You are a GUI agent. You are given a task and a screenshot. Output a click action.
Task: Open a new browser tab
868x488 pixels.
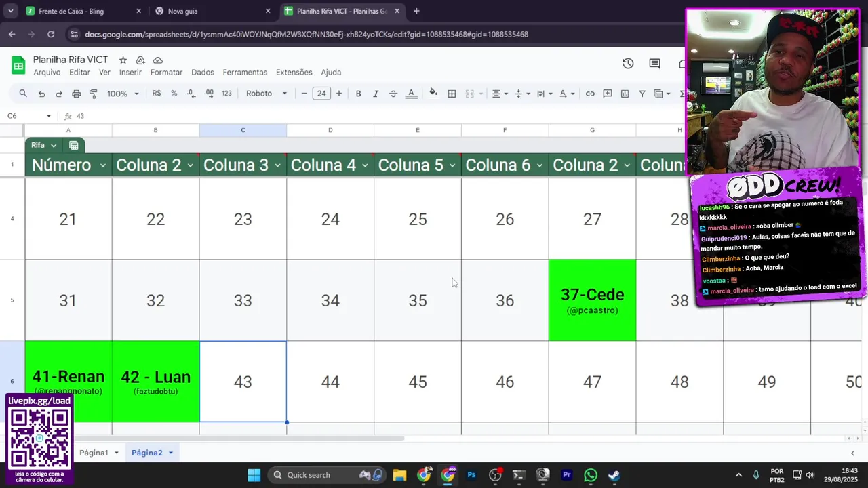[x=416, y=11]
